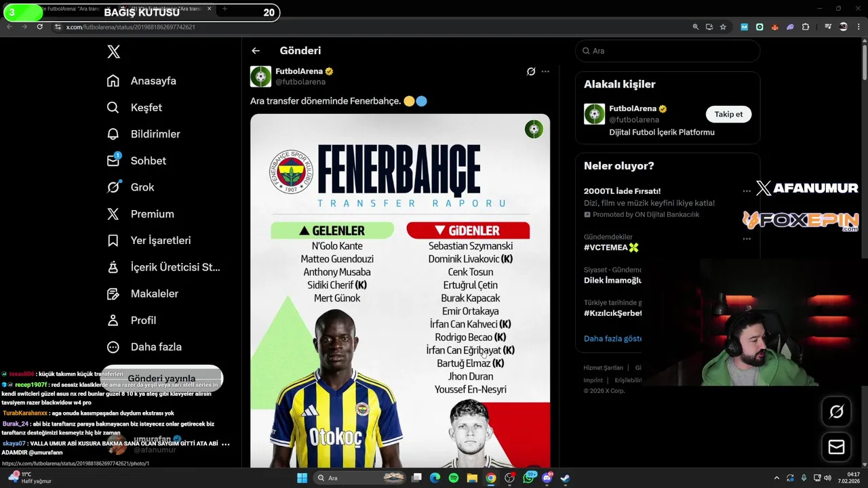Click the floating Grok button
The image size is (868, 488).
[836, 411]
